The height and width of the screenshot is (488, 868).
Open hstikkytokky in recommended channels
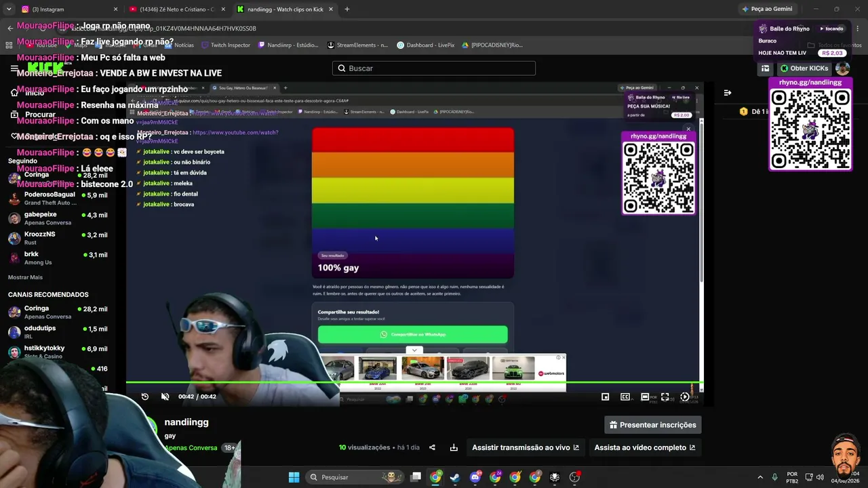click(x=58, y=352)
